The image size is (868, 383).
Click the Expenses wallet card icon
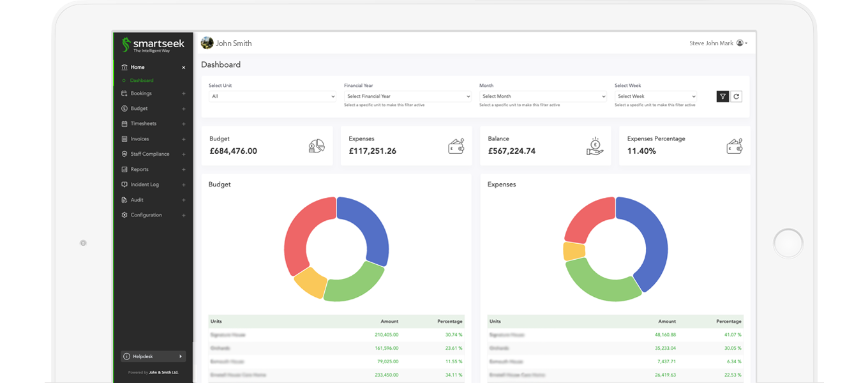tap(456, 146)
